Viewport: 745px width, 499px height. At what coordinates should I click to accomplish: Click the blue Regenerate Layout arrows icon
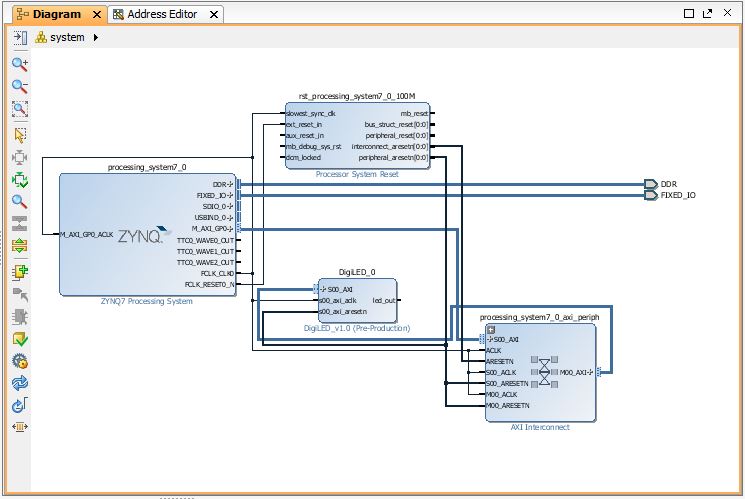click(19, 384)
